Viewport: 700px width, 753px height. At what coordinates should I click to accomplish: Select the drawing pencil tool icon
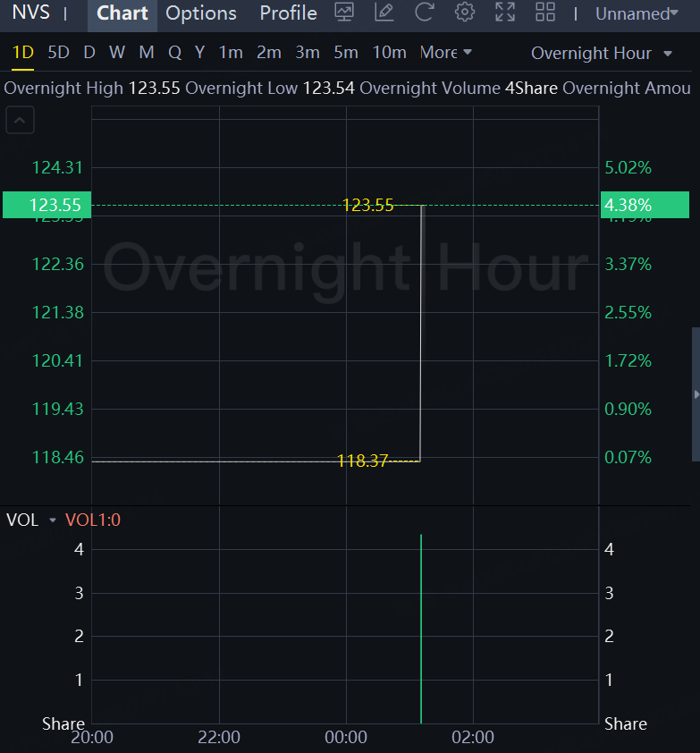(x=384, y=13)
